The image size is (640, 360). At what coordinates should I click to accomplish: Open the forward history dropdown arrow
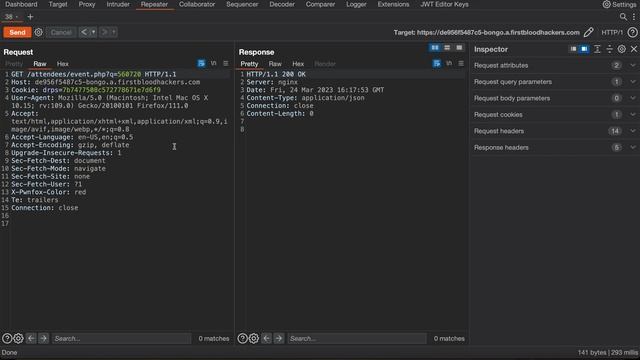click(x=114, y=32)
